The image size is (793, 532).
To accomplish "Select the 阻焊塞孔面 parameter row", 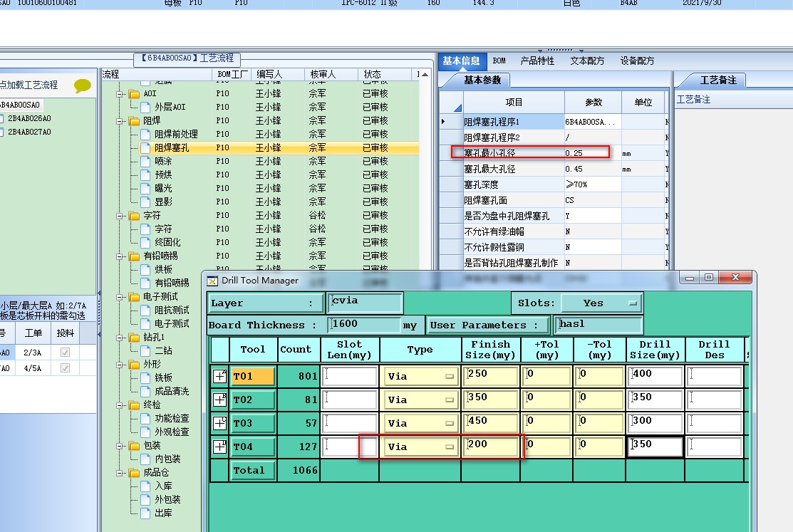I will [x=554, y=200].
